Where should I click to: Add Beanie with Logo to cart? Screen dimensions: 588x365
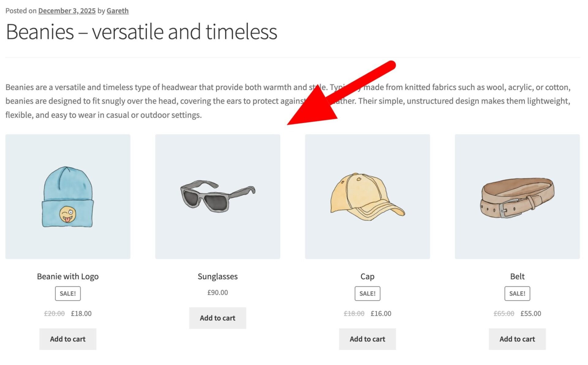click(x=68, y=339)
